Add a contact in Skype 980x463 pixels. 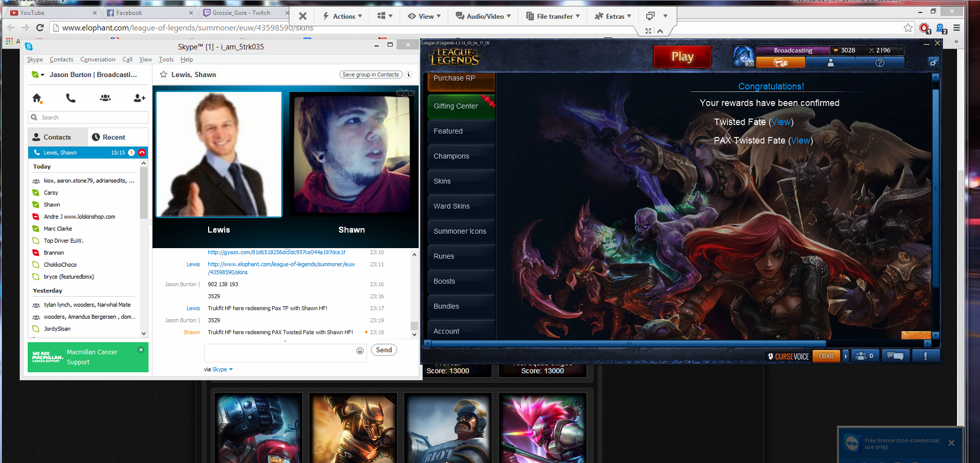pyautogui.click(x=139, y=98)
